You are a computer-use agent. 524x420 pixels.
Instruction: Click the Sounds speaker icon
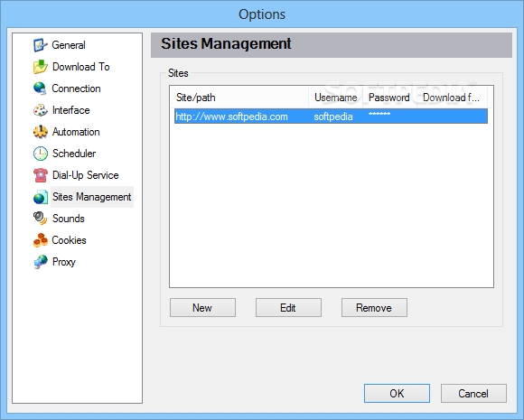pos(40,219)
